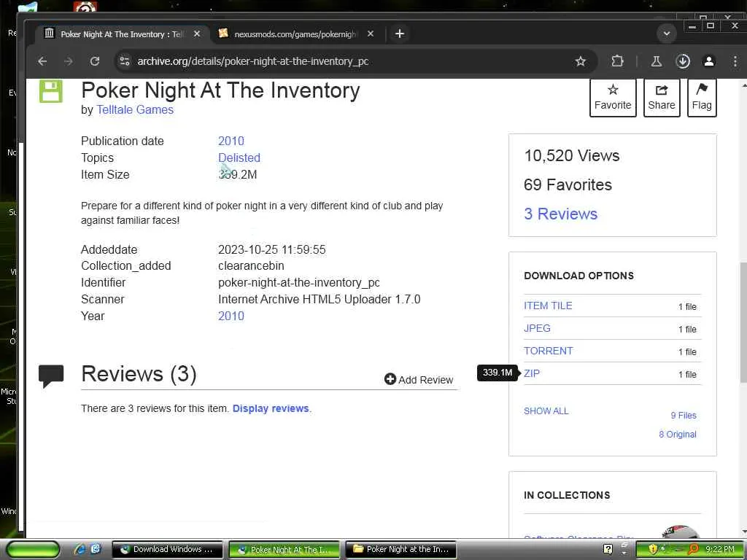
Task: Open the 2010 Year link
Action: click(231, 316)
